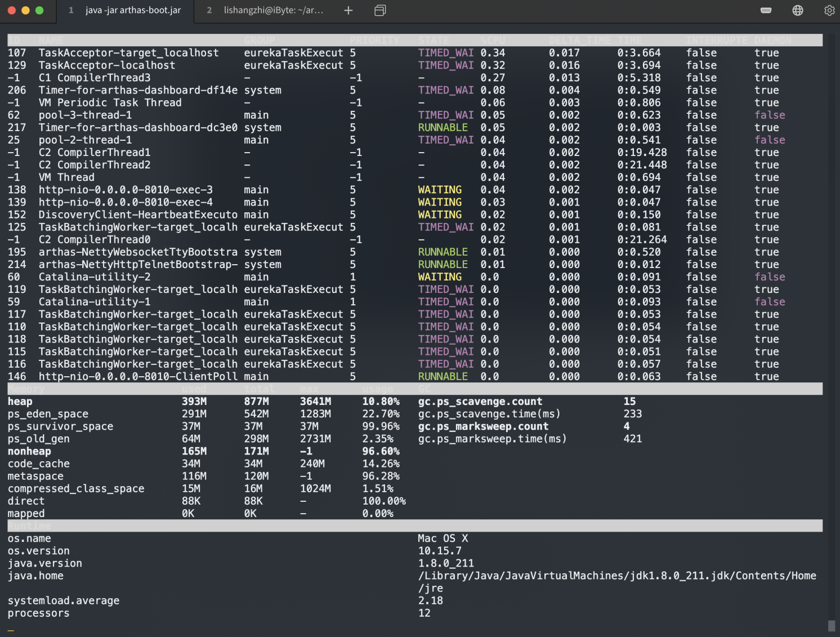
Task: Click the http-nio-0.0.0.0-8010-ClientPoll thread name
Action: pyautogui.click(x=138, y=376)
